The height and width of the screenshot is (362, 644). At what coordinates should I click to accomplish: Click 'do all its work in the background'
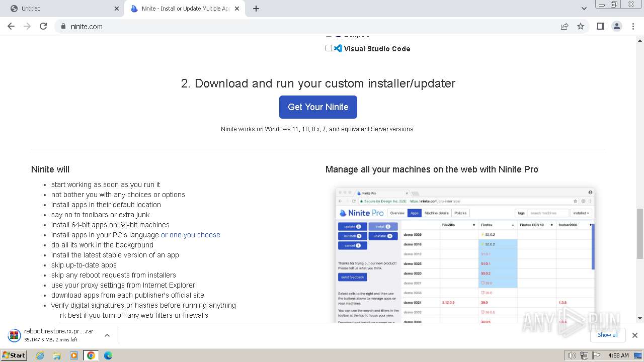(102, 245)
